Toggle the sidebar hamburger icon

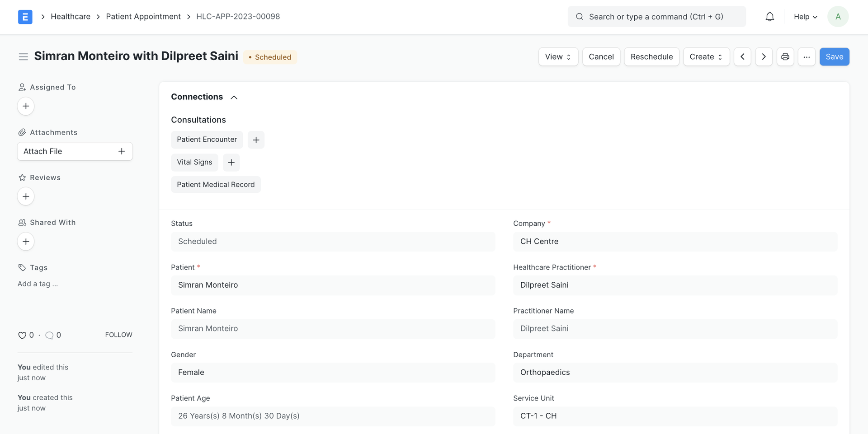click(x=24, y=56)
